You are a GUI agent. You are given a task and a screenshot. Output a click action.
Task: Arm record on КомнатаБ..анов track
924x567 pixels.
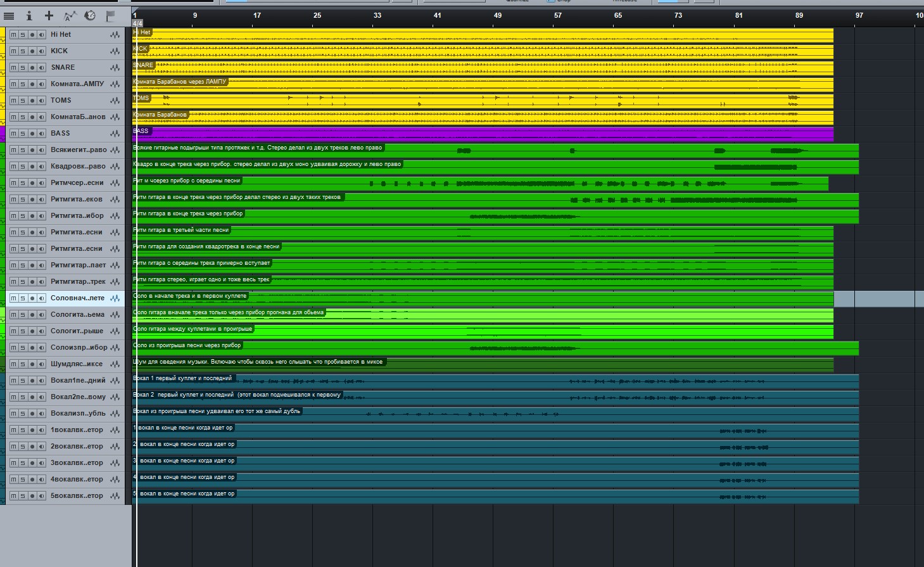pos(32,117)
